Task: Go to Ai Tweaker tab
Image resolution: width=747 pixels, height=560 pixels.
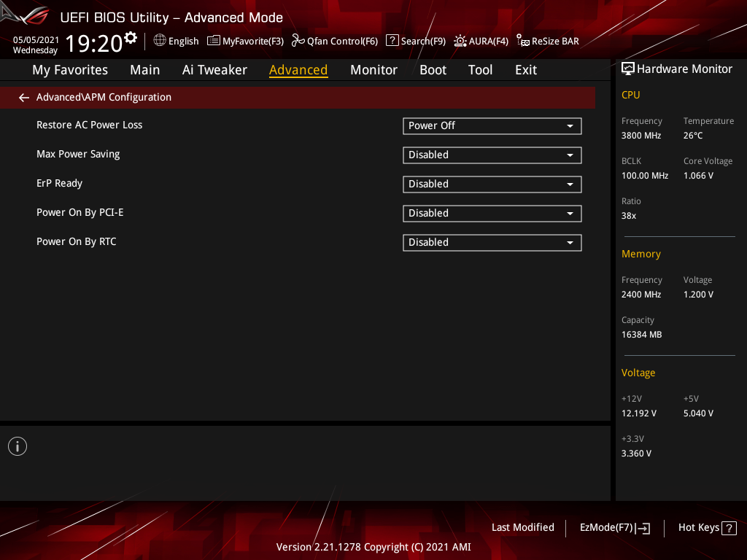Action: click(214, 70)
